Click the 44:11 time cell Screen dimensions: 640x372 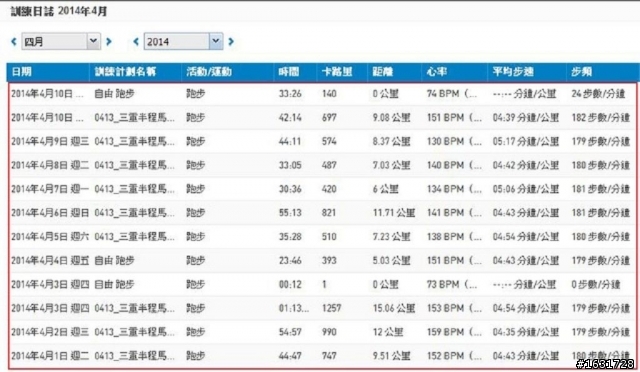pyautogui.click(x=290, y=141)
